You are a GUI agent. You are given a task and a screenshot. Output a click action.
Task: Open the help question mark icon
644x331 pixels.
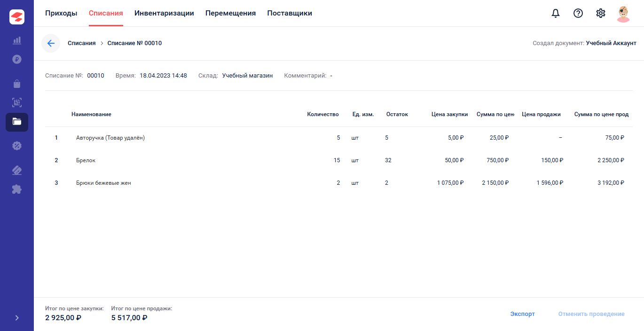(x=578, y=13)
